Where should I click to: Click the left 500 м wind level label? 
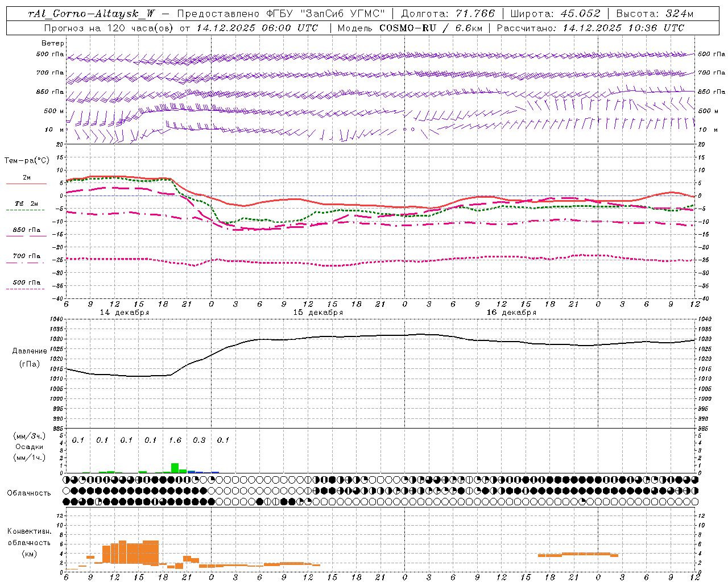pos(54,111)
